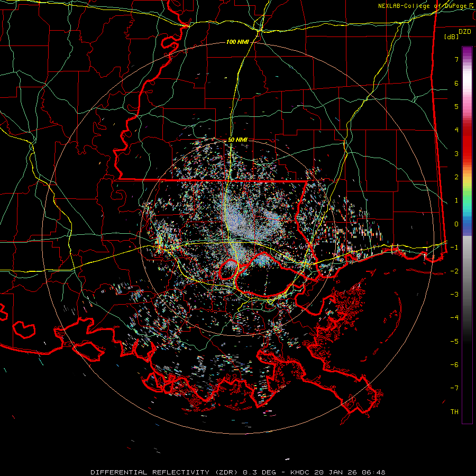Click the TH threshold label on the legend
The height and width of the screenshot is (476, 476).
coord(454,411)
